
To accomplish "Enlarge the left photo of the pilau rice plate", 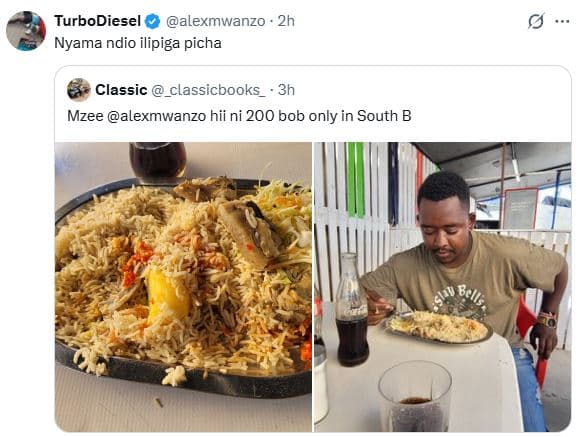I will pyautogui.click(x=183, y=287).
